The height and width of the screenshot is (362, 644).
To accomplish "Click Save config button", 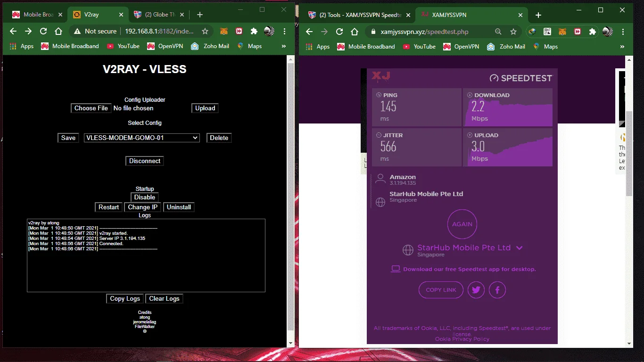I will pos(68,138).
